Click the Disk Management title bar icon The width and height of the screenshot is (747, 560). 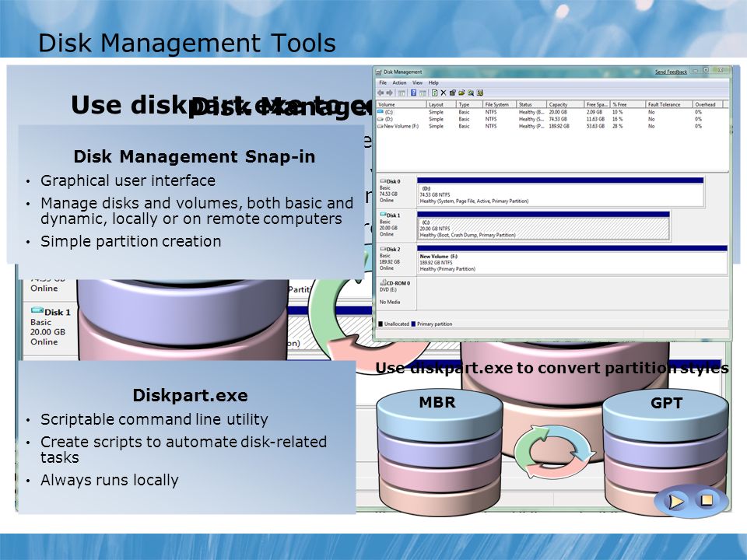click(x=378, y=72)
